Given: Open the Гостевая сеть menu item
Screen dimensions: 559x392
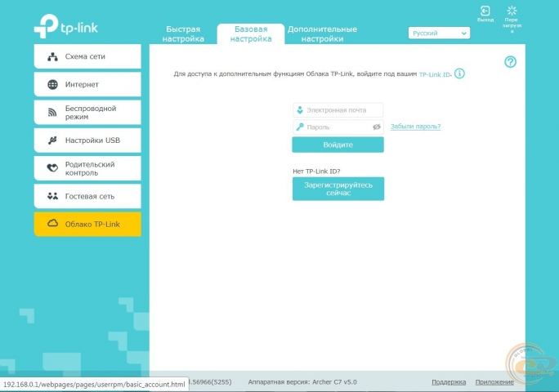Looking at the screenshot, I should pos(87,196).
